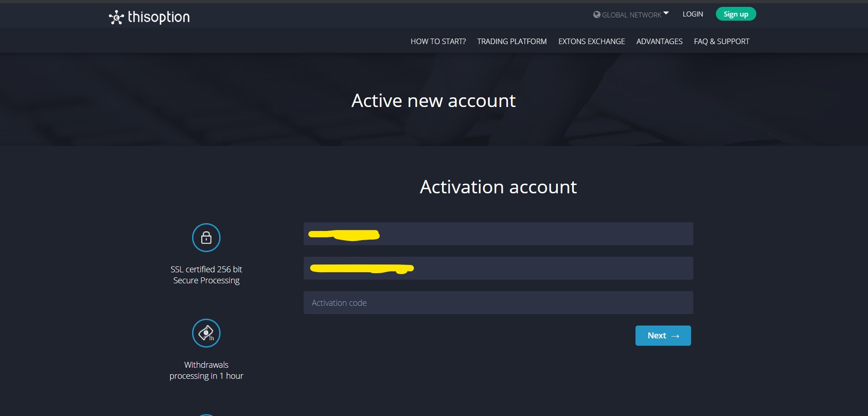Click the 'Active new account' banner title
The image size is (868, 416).
[x=433, y=101]
